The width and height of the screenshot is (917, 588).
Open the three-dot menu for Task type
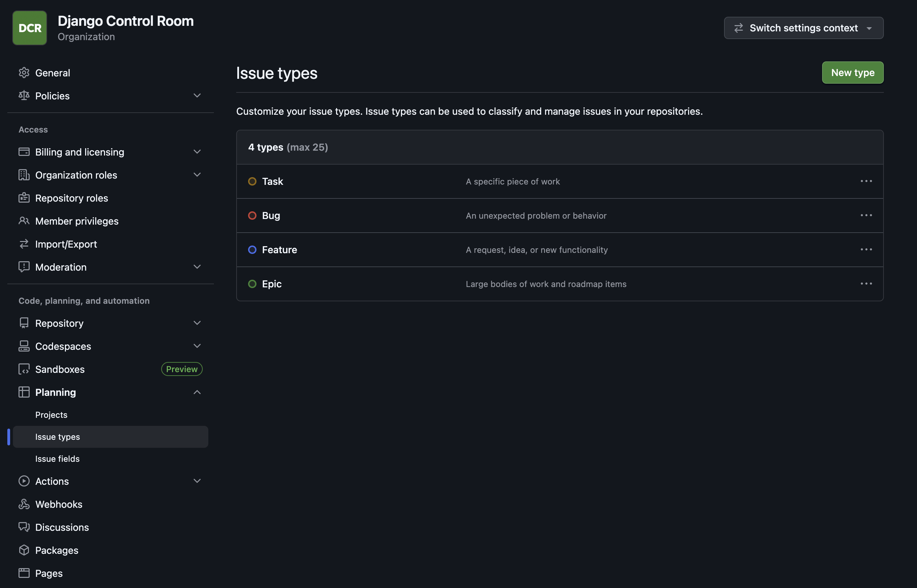[866, 181]
